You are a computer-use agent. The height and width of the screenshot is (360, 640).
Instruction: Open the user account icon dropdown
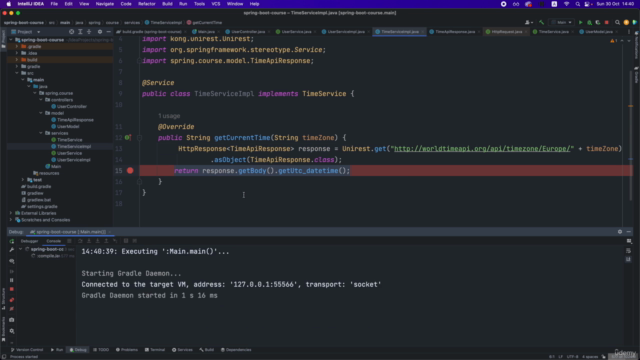pos(528,22)
